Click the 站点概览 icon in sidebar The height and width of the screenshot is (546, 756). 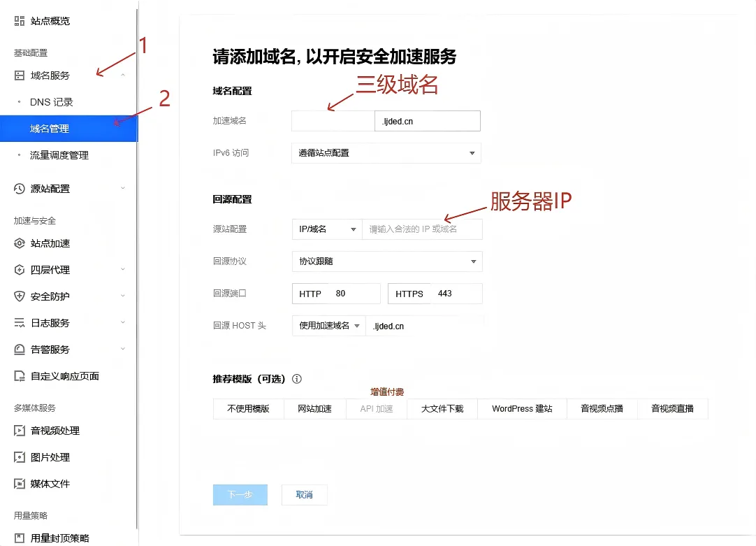(20, 21)
